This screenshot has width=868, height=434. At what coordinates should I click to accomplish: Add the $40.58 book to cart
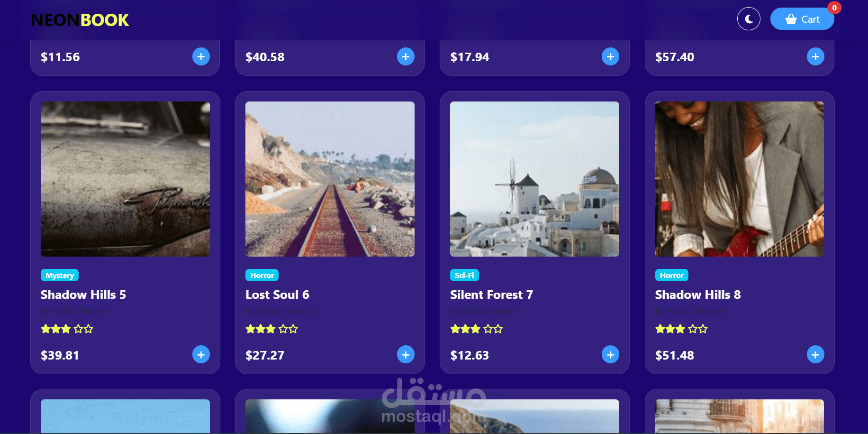[x=406, y=56]
